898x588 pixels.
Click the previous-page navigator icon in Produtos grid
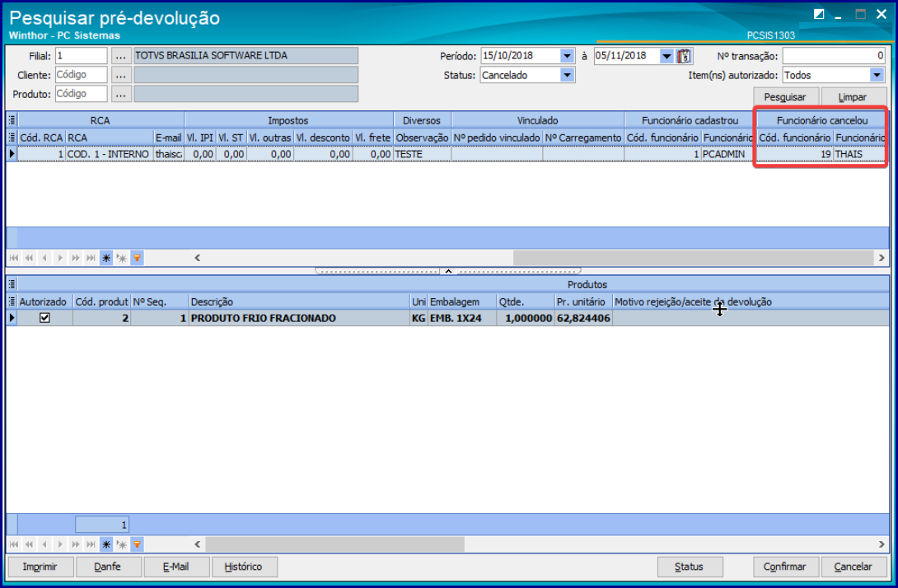point(29,544)
